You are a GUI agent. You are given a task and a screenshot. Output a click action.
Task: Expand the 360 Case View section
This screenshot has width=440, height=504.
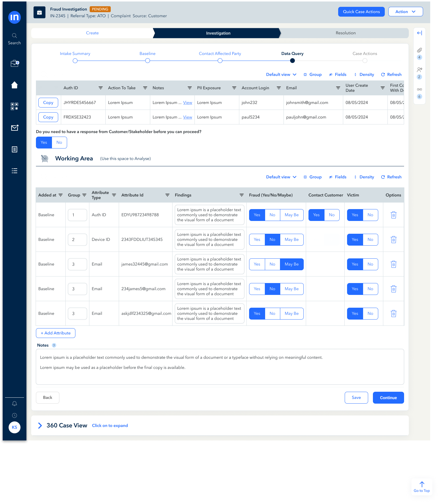coord(40,426)
